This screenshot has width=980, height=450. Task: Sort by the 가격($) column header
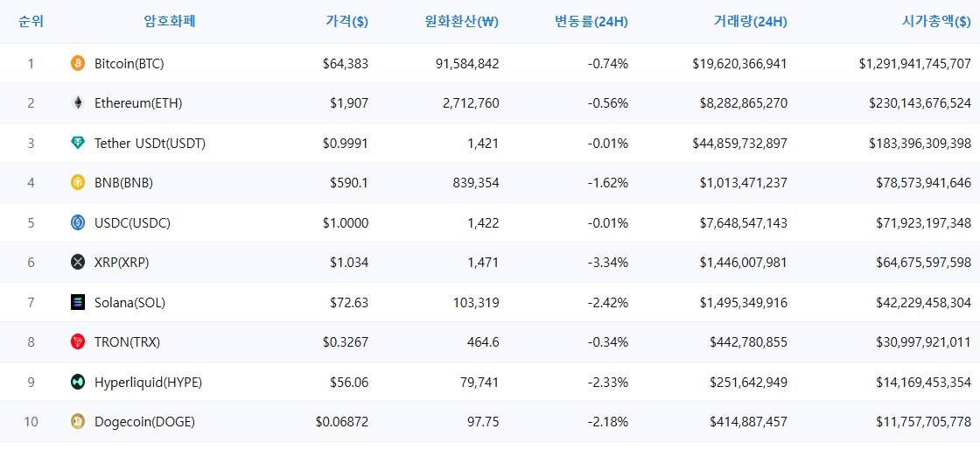pos(346,22)
